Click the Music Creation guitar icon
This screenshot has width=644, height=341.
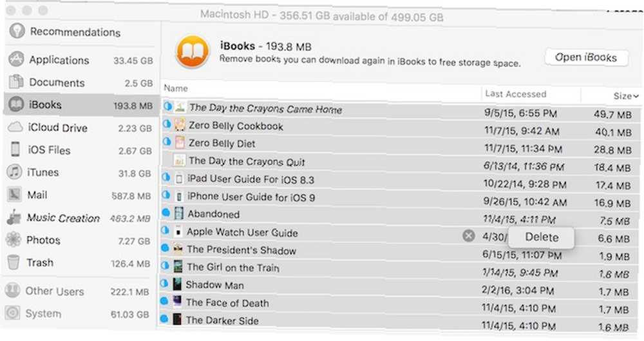(14, 217)
